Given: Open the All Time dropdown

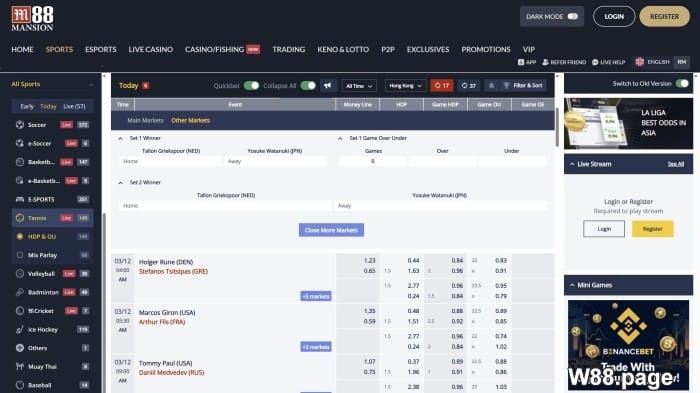Looking at the screenshot, I should pos(359,86).
